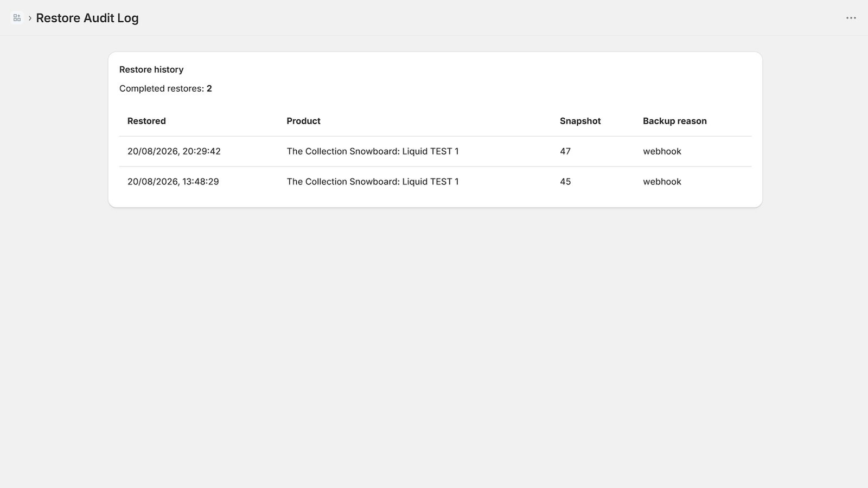Click snapshot number 47
This screenshot has height=488, width=868.
pyautogui.click(x=565, y=151)
